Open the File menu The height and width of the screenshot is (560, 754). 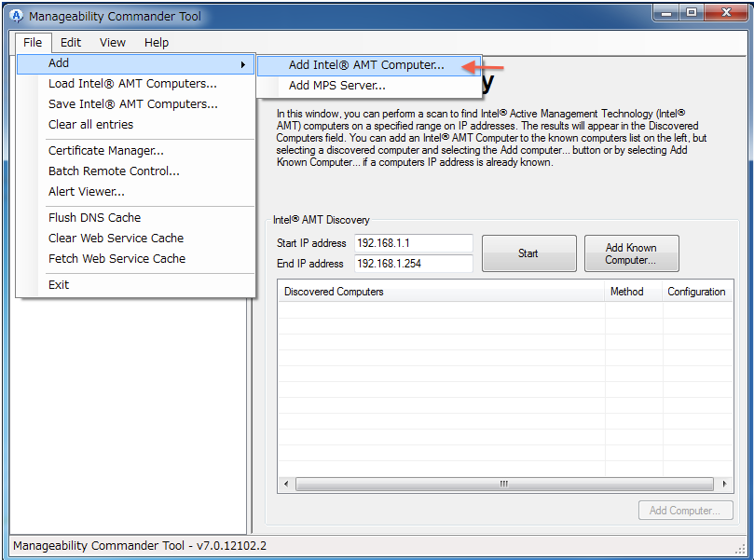click(33, 43)
